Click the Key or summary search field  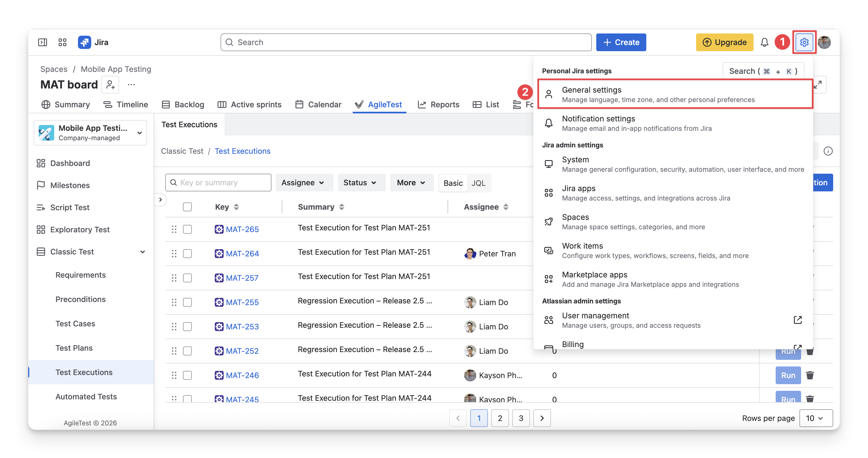[218, 182]
